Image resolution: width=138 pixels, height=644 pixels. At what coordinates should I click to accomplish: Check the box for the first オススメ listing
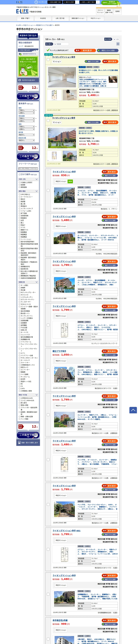tap(48, 59)
